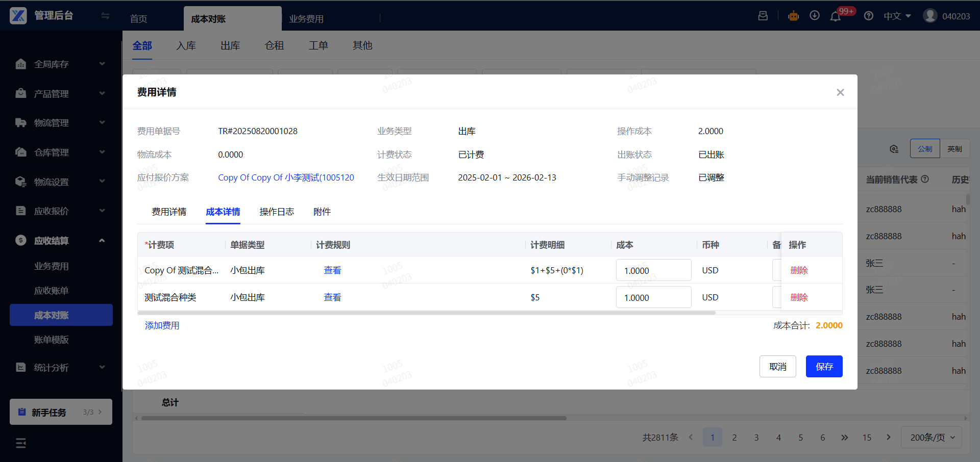Click the menu collapse icon at sidebar bottom
This screenshot has width=980, height=462.
point(21,443)
